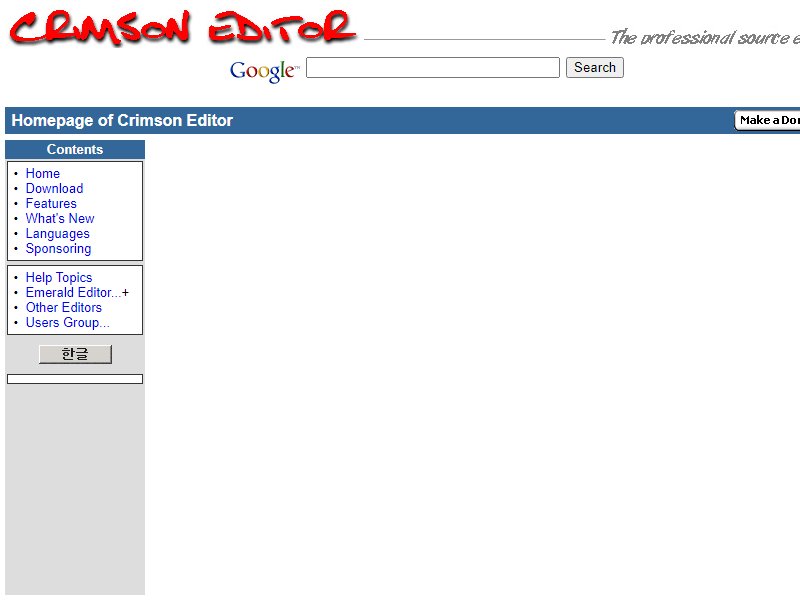Open the Languages link

pos(58,234)
